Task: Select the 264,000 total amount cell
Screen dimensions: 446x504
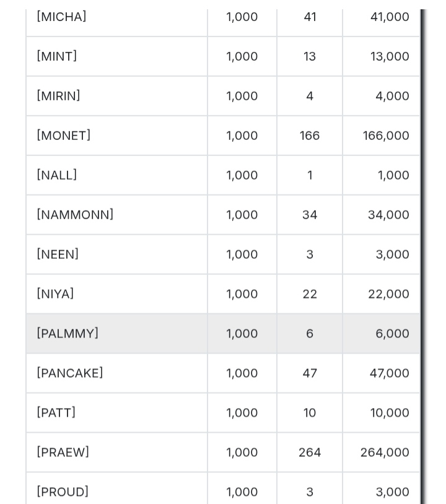Action: click(x=385, y=453)
